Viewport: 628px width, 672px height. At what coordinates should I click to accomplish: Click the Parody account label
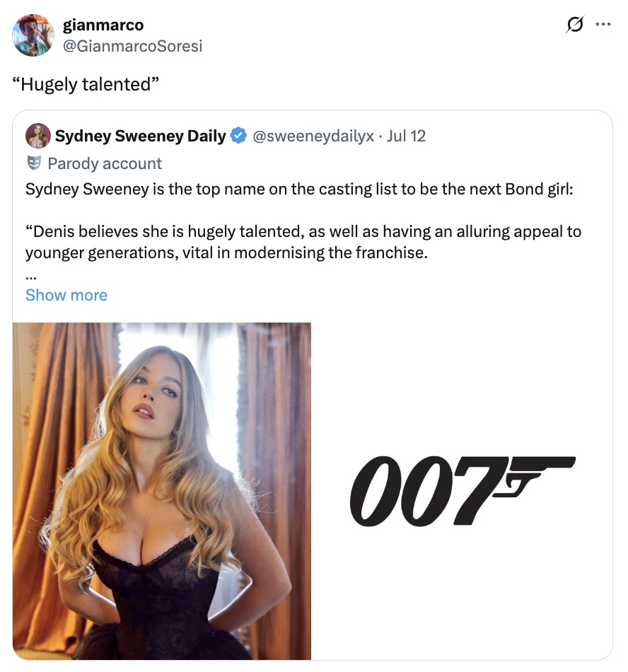pos(104,163)
